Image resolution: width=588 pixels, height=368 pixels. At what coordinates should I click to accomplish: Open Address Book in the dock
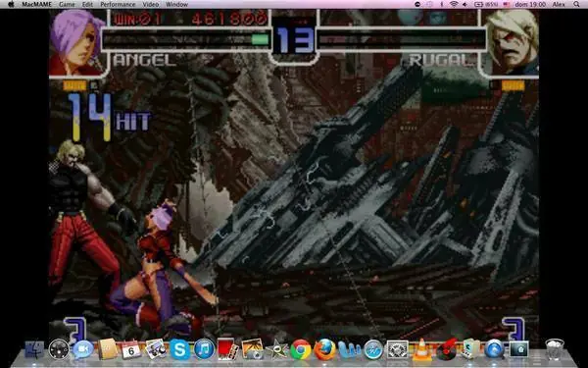[108, 349]
